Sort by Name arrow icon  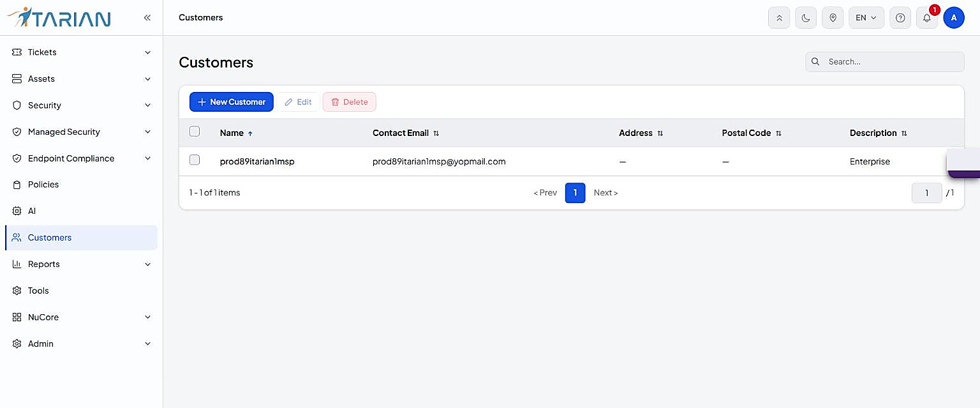[x=250, y=133]
